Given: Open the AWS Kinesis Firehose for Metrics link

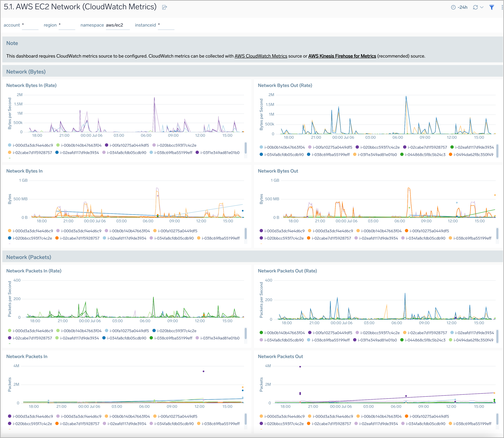Looking at the screenshot, I should pos(342,56).
